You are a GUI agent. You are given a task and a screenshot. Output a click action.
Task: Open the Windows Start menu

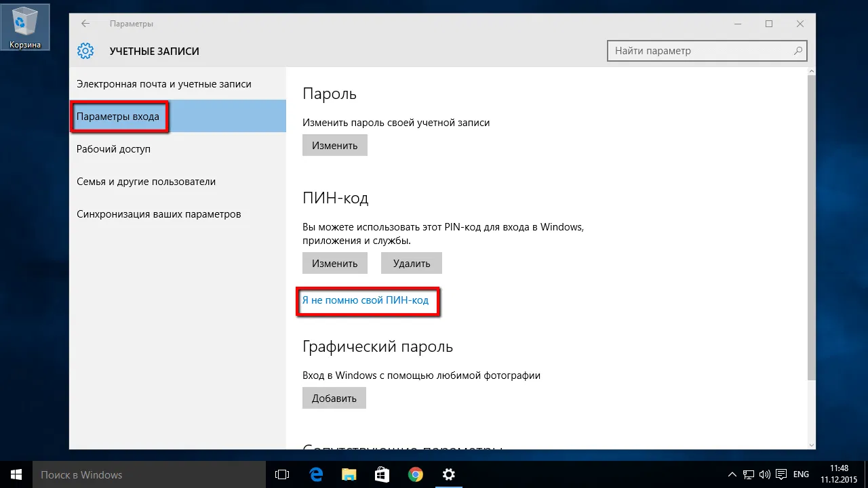(x=16, y=474)
